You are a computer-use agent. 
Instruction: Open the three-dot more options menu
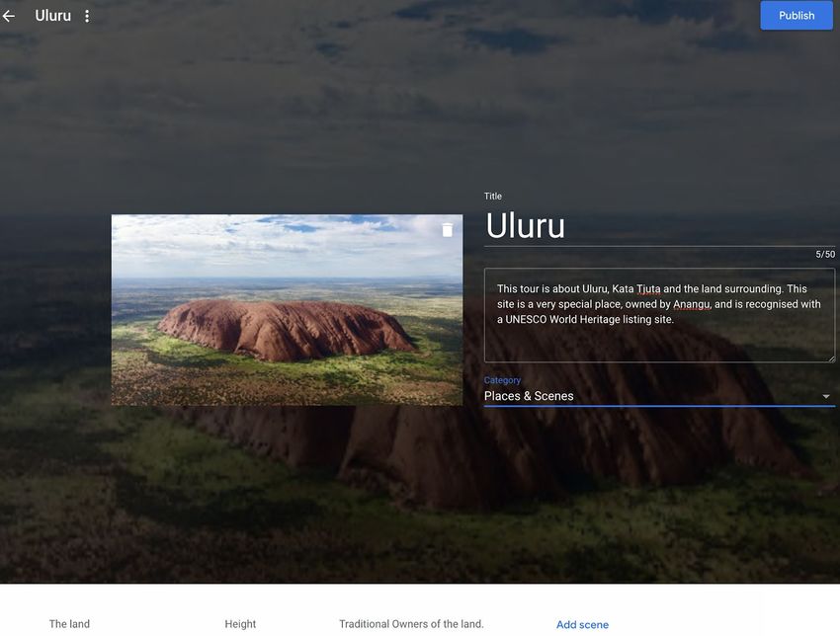point(87,16)
